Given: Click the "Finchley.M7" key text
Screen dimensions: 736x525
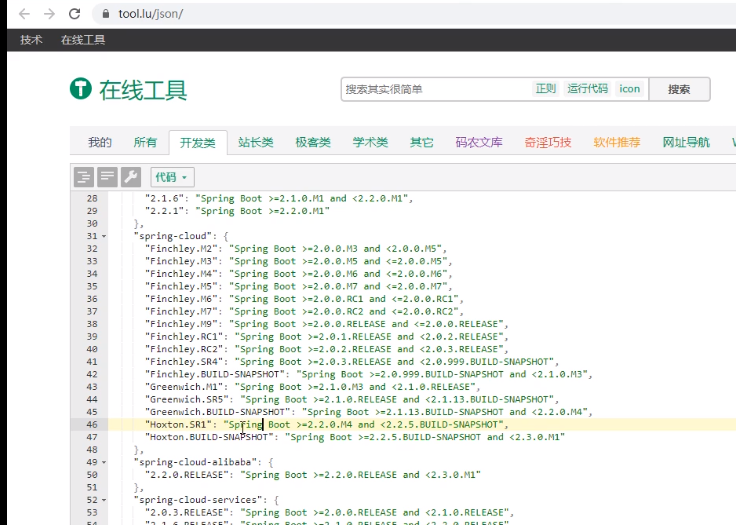Looking at the screenshot, I should 181,312.
